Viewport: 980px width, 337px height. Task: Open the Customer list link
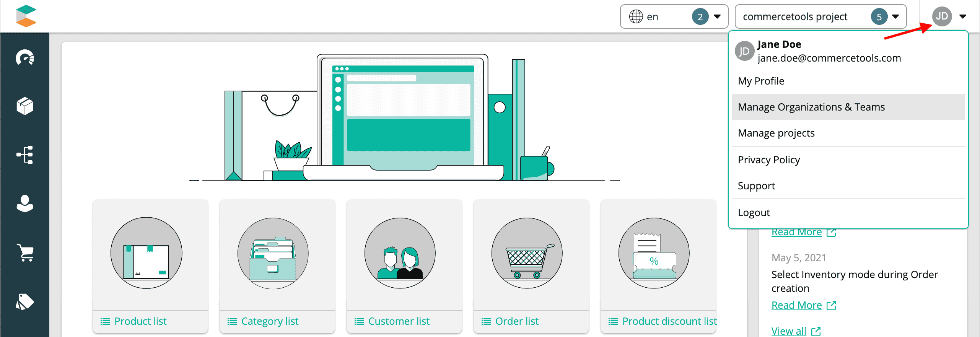tap(399, 321)
